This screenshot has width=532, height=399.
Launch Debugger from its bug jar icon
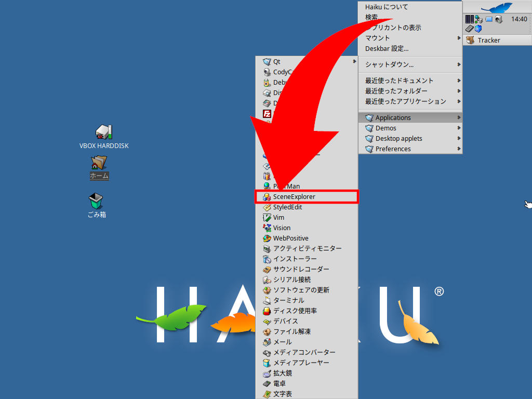[x=267, y=83]
